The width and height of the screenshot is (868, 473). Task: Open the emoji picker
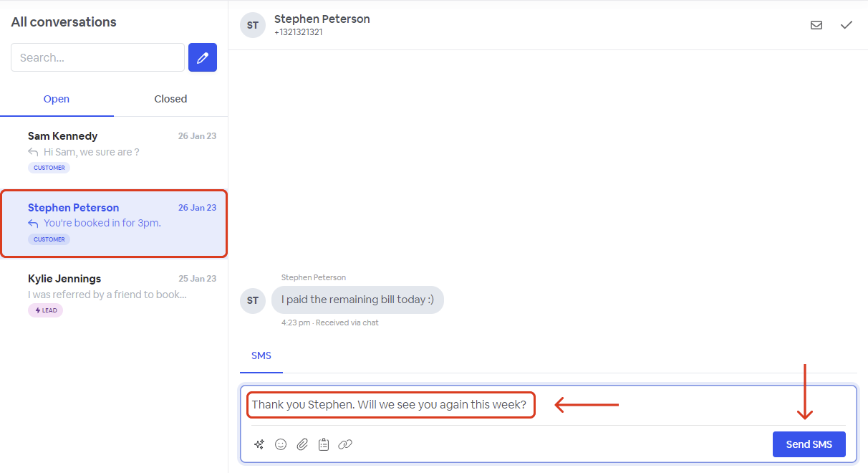[x=281, y=444]
